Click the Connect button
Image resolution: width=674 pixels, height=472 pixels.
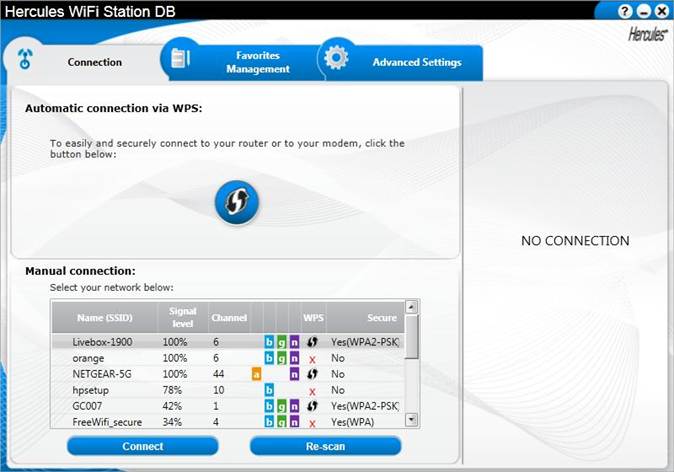[142, 446]
